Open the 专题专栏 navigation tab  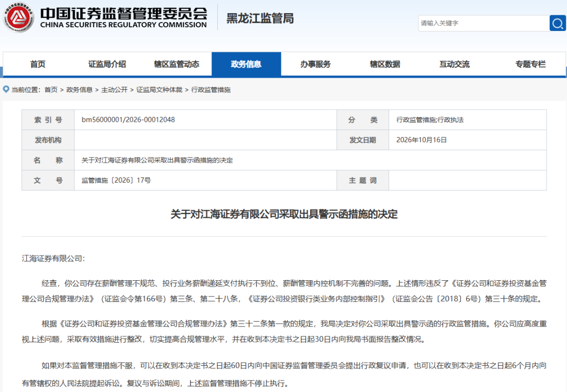point(530,64)
